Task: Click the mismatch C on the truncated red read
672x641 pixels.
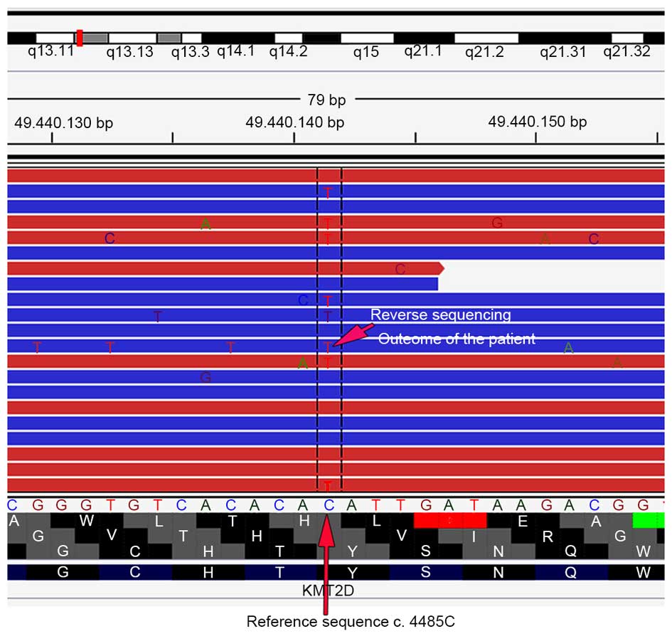Action: click(x=400, y=269)
